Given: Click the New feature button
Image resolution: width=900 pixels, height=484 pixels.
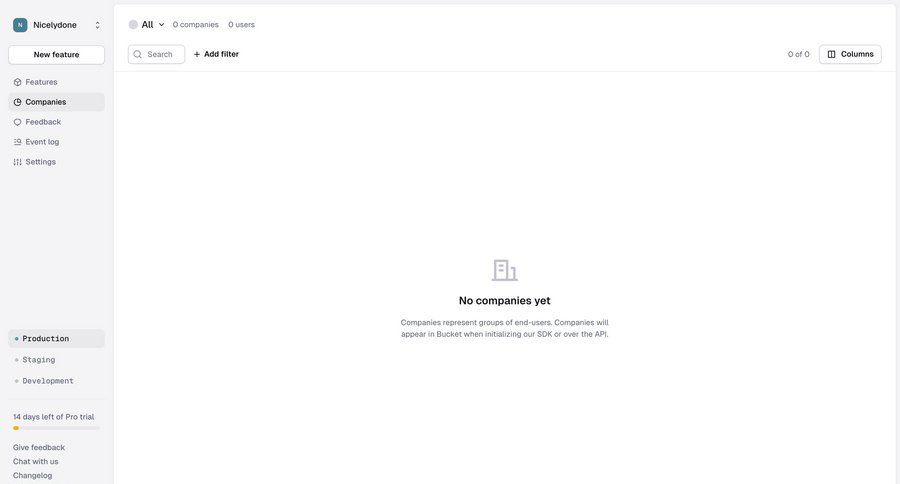Looking at the screenshot, I should coord(56,55).
